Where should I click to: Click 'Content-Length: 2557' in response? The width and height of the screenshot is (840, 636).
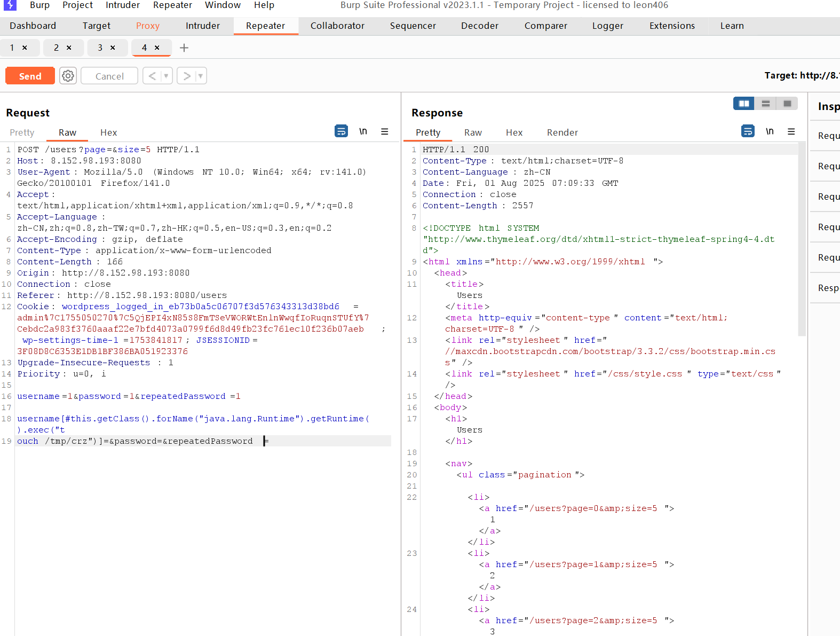click(x=478, y=206)
